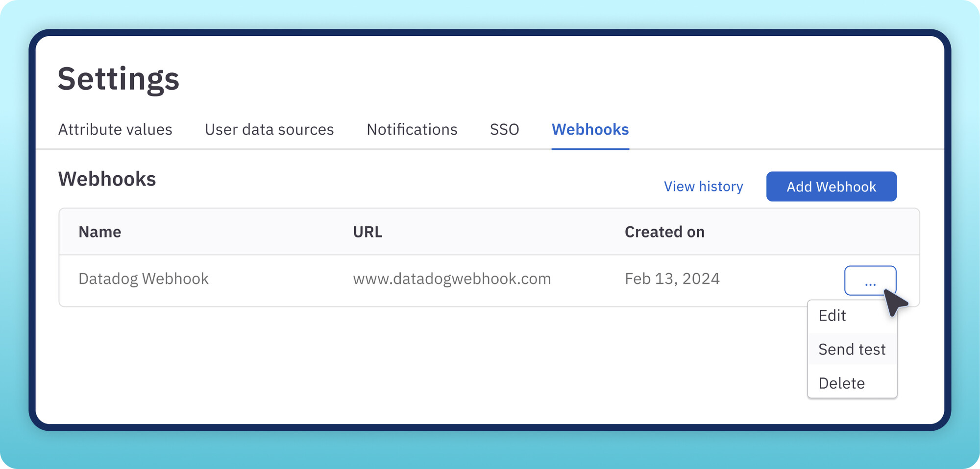Click the Webhooks section heading

point(107,179)
